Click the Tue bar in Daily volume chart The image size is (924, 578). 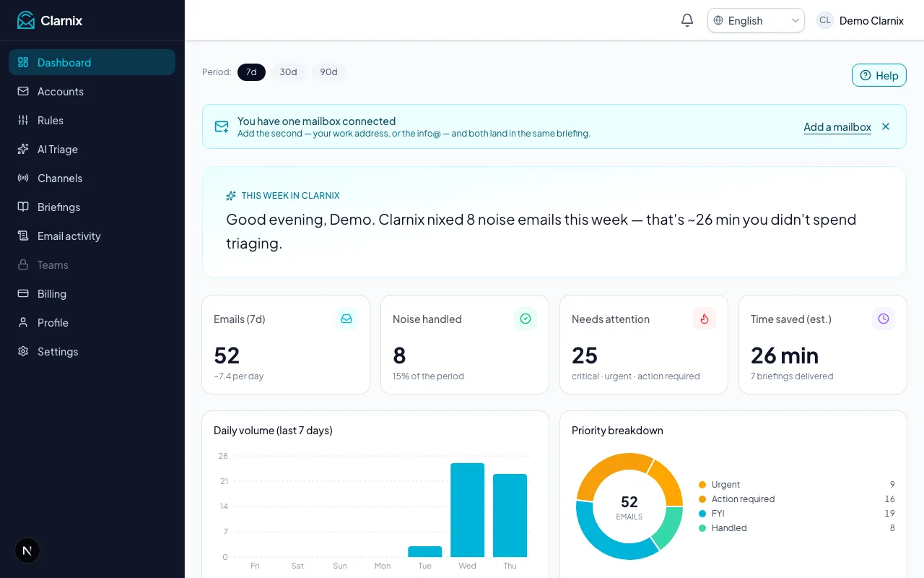(x=425, y=551)
